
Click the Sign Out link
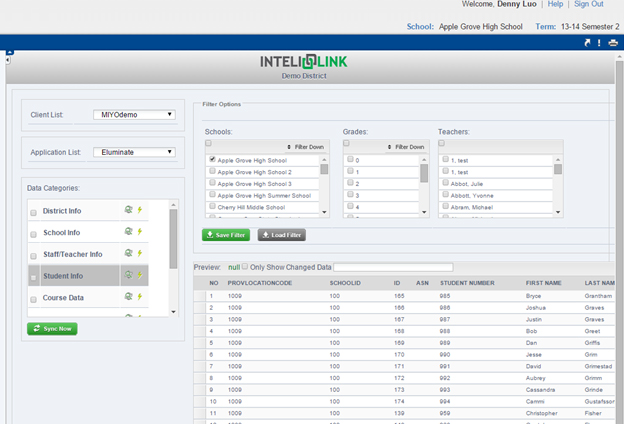click(x=589, y=4)
